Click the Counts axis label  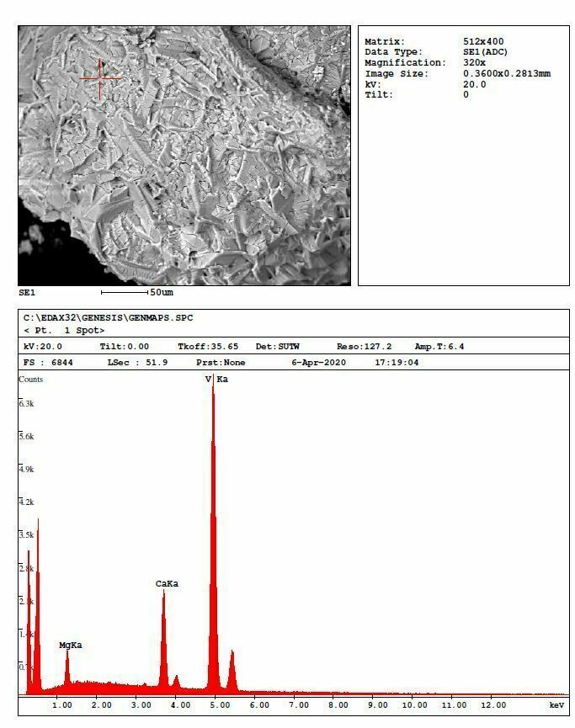click(x=30, y=380)
